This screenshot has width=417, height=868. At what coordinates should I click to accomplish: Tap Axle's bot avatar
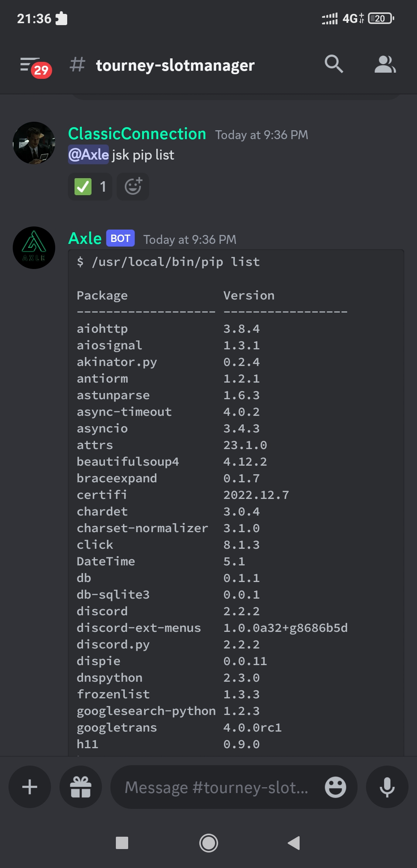point(34,247)
